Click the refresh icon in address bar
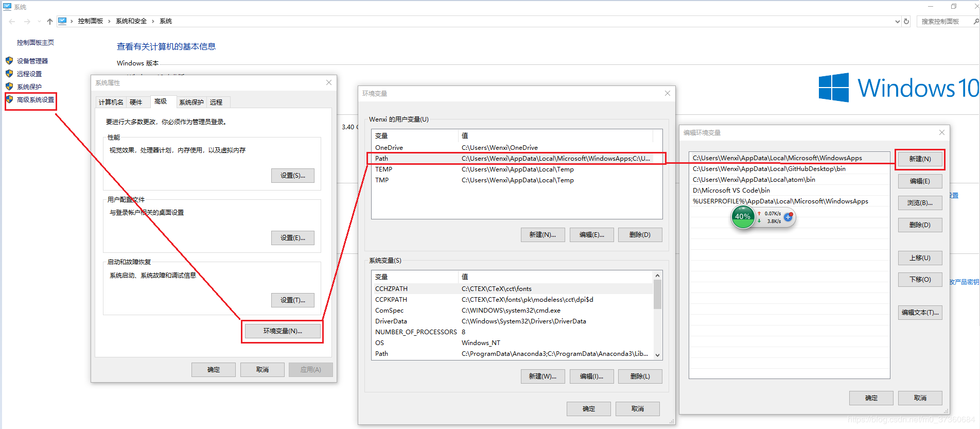The image size is (980, 429). [906, 22]
